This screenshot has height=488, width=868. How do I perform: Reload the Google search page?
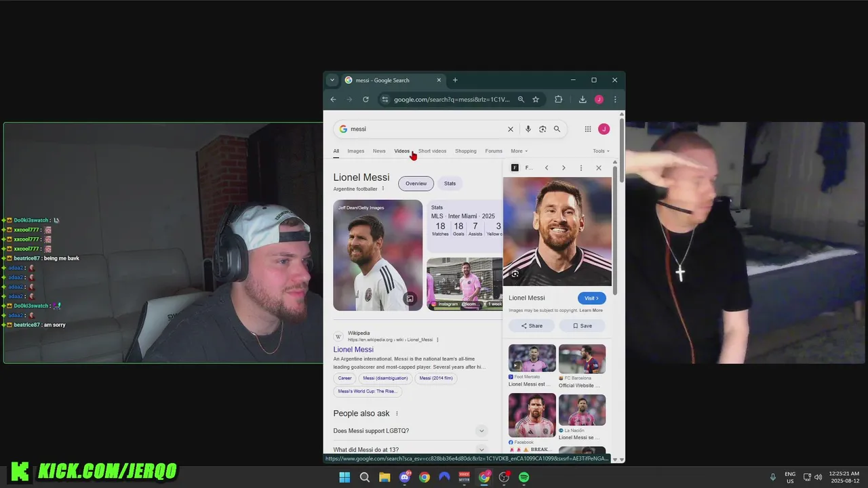tap(366, 100)
